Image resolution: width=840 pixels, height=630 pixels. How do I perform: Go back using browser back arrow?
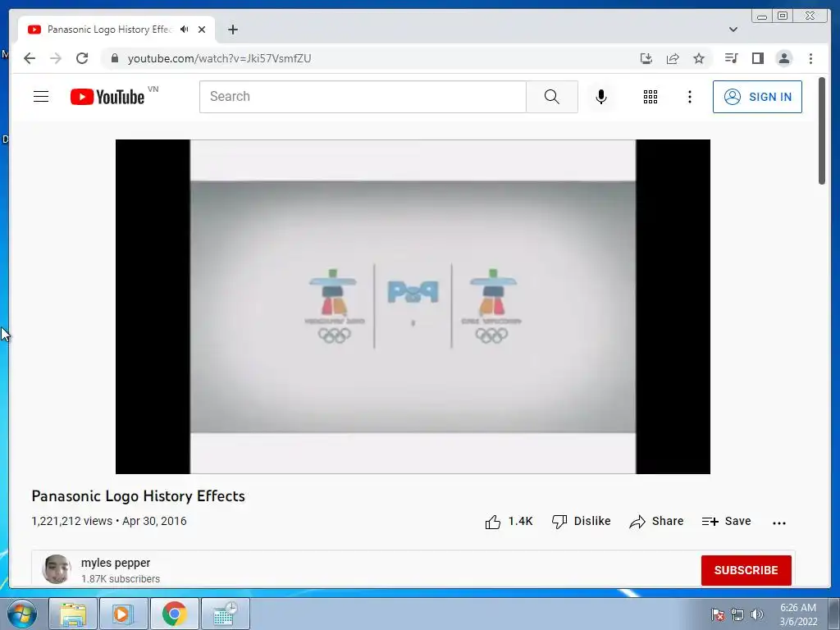point(30,58)
